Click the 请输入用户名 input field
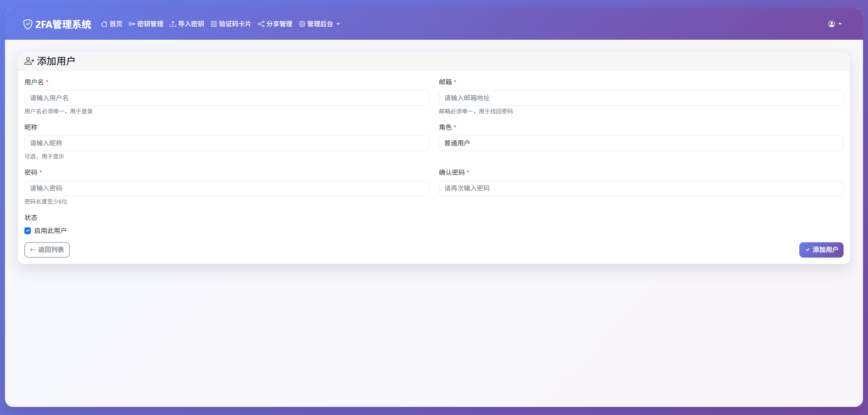868x415 pixels. click(x=226, y=98)
